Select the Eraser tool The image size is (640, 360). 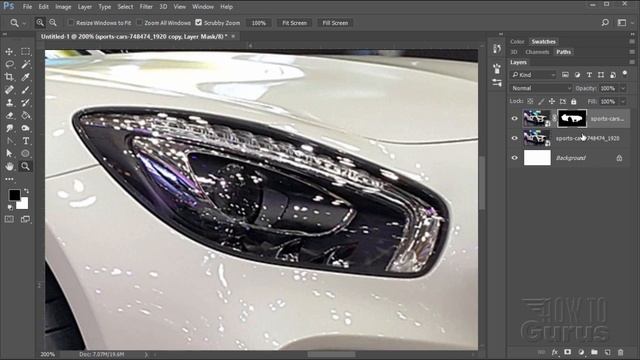9,116
